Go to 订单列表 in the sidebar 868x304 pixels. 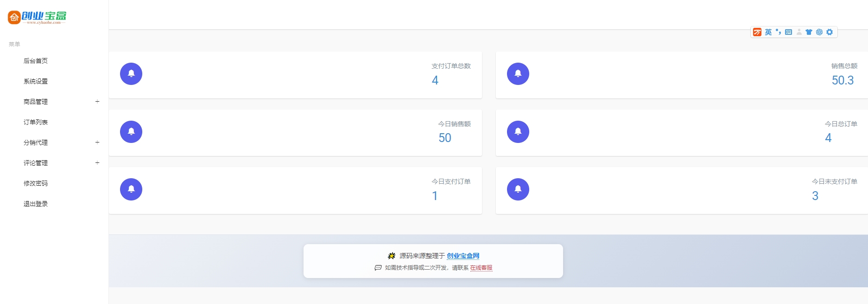pyautogui.click(x=36, y=122)
